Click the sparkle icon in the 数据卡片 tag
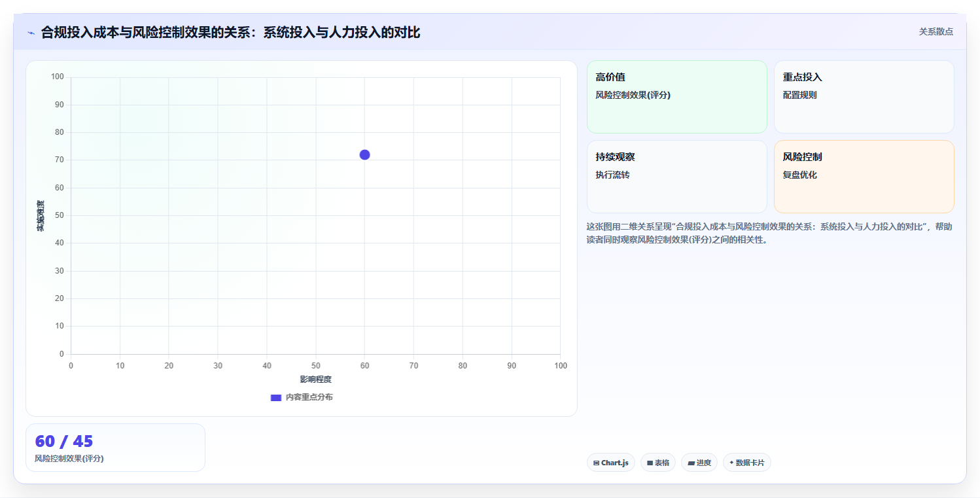Screen dimensions: 980x498 (731, 462)
